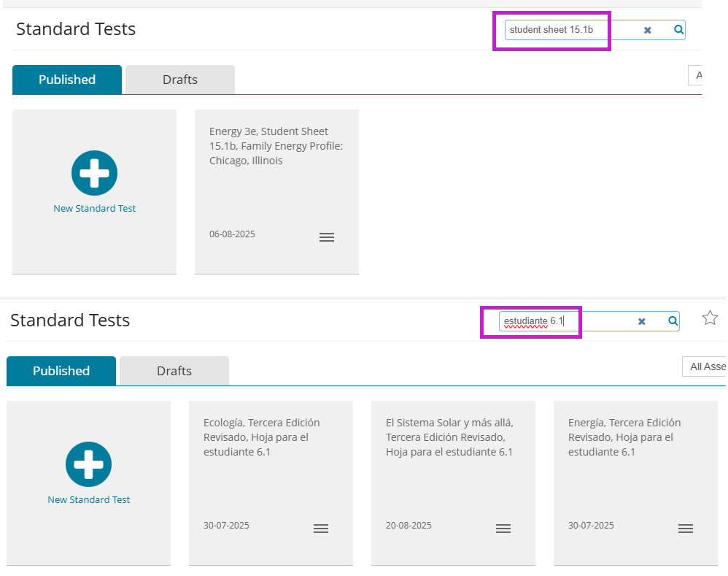Clear the "estudiante 6.1" search text

[x=641, y=321]
